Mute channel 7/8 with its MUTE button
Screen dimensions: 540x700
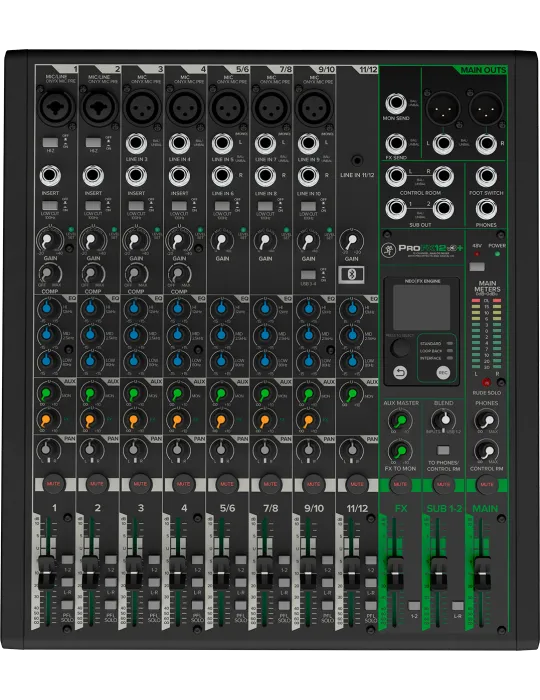pos(270,484)
